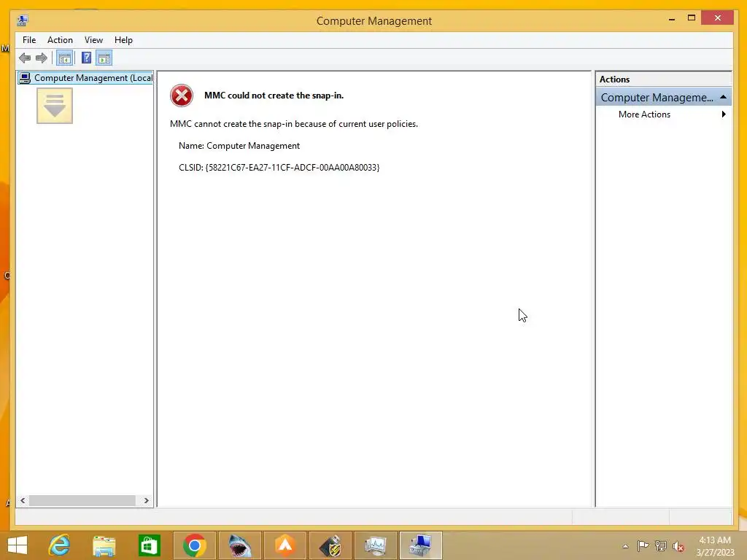Viewport: 747px width, 560px height.
Task: Click the Actions pane header
Action: pos(663,79)
